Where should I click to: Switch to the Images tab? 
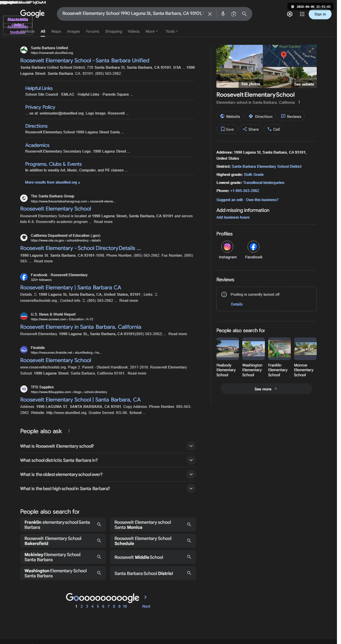point(73,31)
